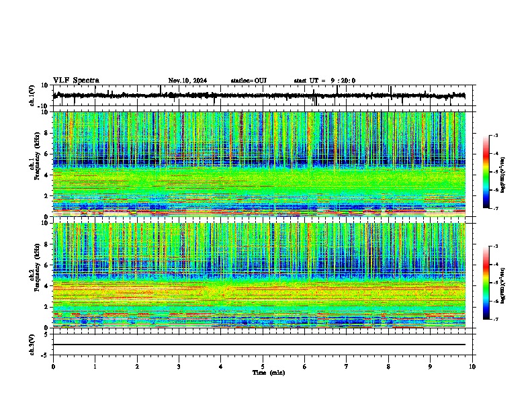
Task: Click time axis tick label "7"
Action: tap(347, 367)
